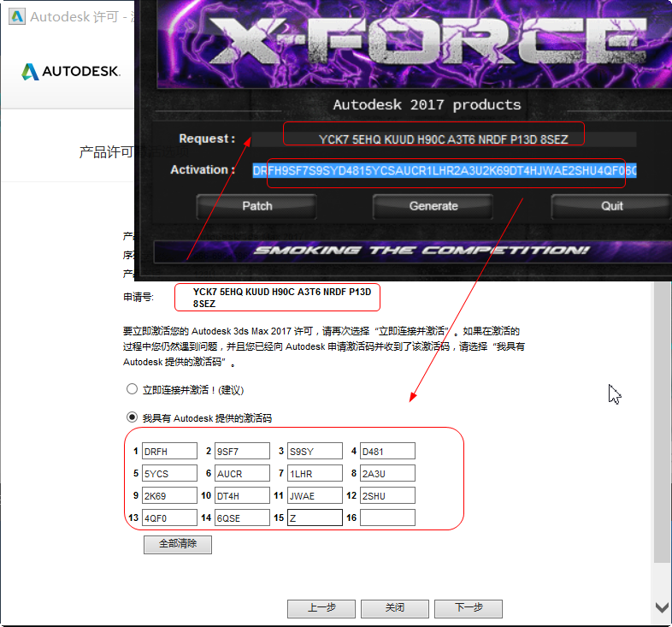Click activation code box 7 containing 1LHR

coord(315,474)
